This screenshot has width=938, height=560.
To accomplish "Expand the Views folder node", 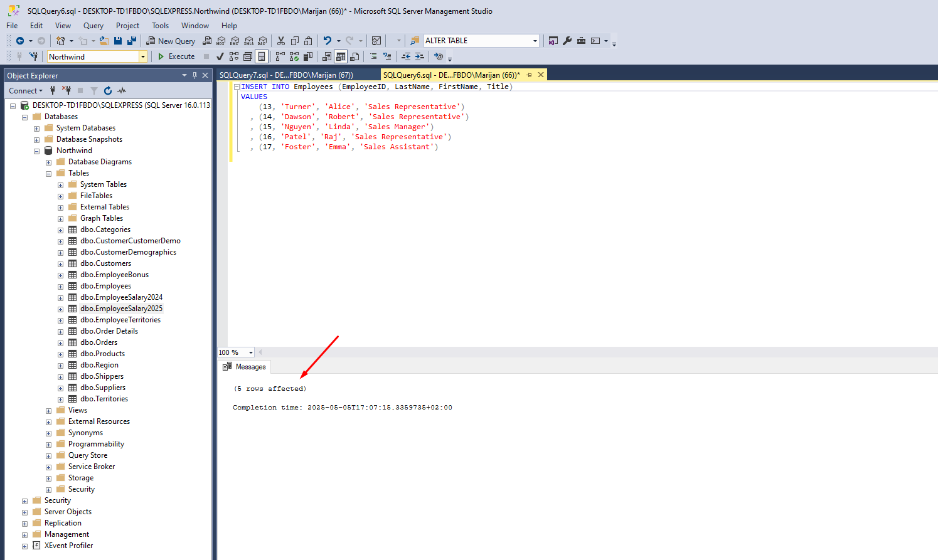I will pos(48,411).
